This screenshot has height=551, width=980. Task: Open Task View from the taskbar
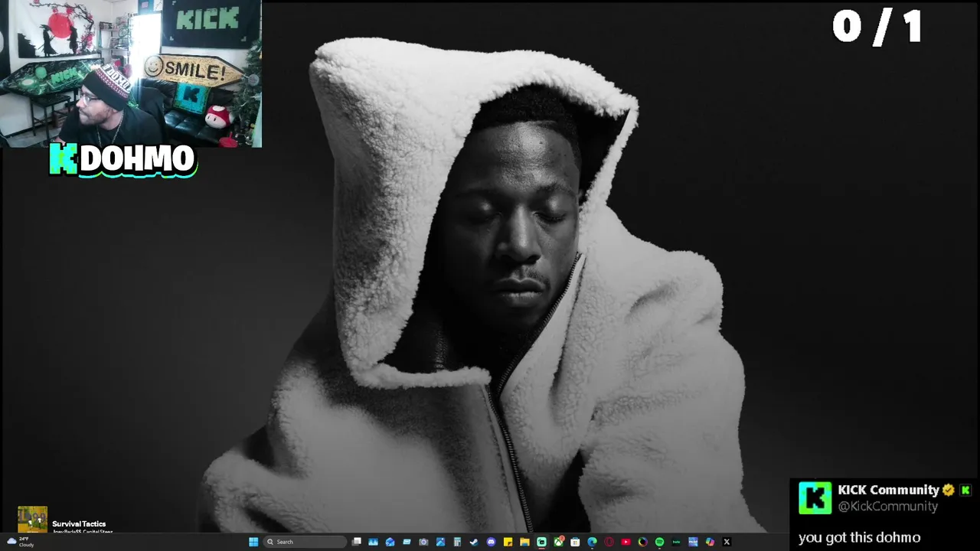point(356,542)
